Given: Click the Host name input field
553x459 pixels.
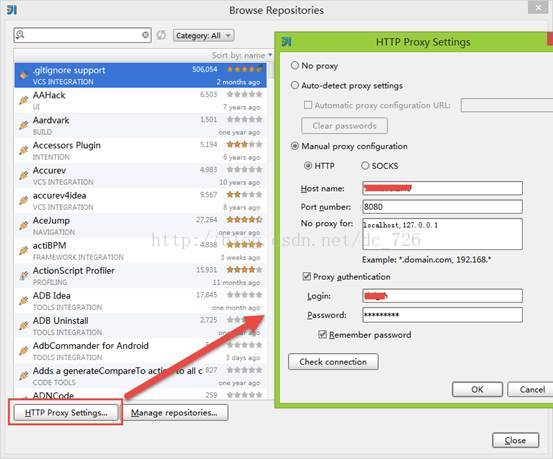Looking at the screenshot, I should (x=442, y=188).
